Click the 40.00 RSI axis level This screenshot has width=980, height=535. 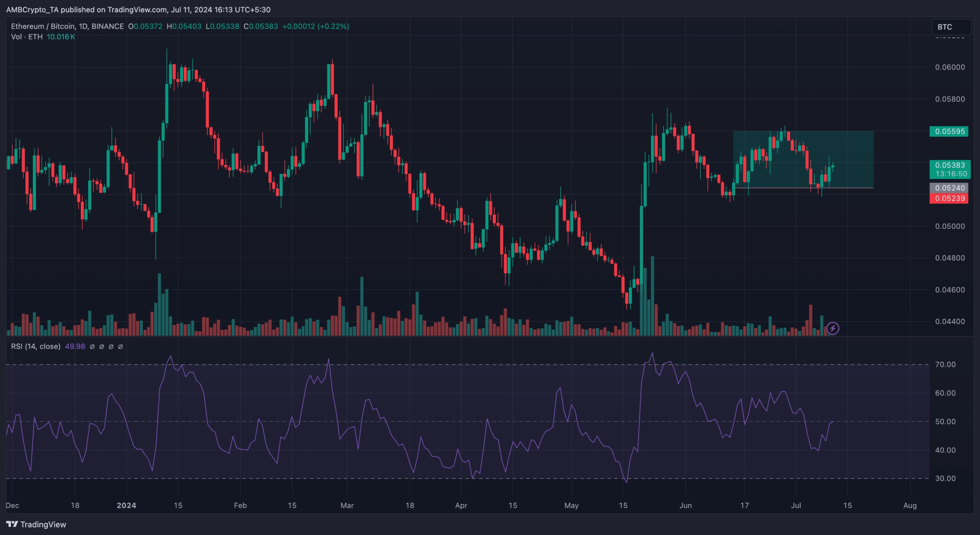click(x=946, y=450)
